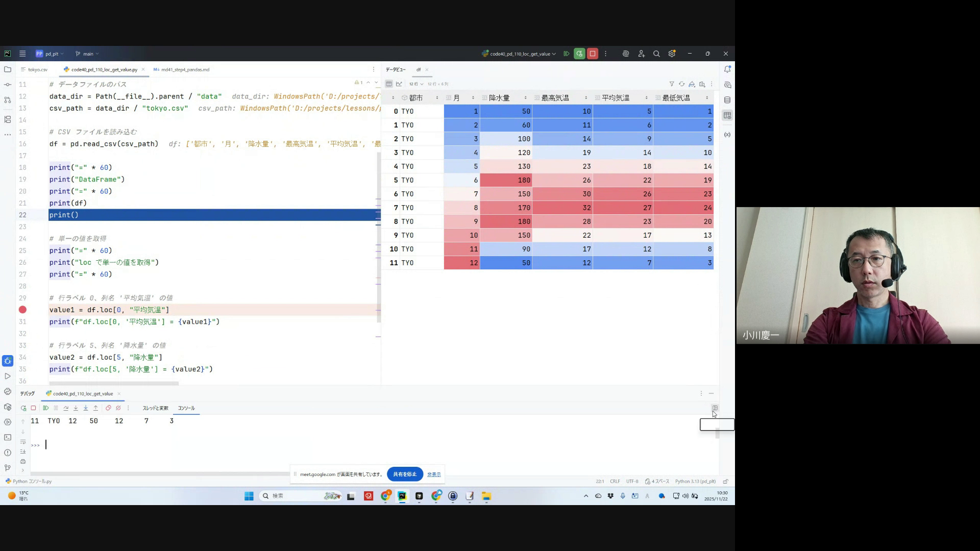Screen dimensions: 980x551
Task: Open the スレッドと変数 tab
Action: (155, 408)
